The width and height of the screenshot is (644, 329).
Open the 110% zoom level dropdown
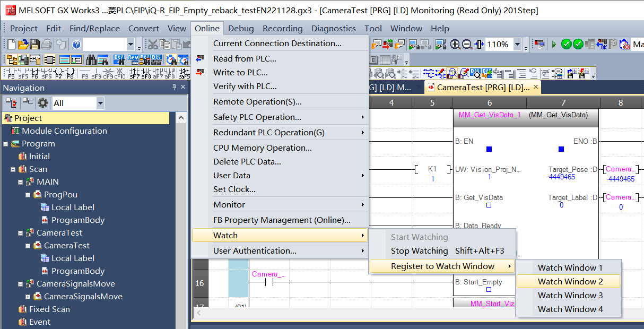tap(517, 45)
